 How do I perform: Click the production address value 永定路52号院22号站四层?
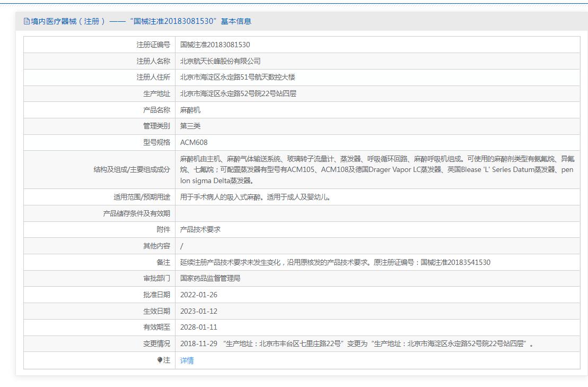click(x=238, y=93)
